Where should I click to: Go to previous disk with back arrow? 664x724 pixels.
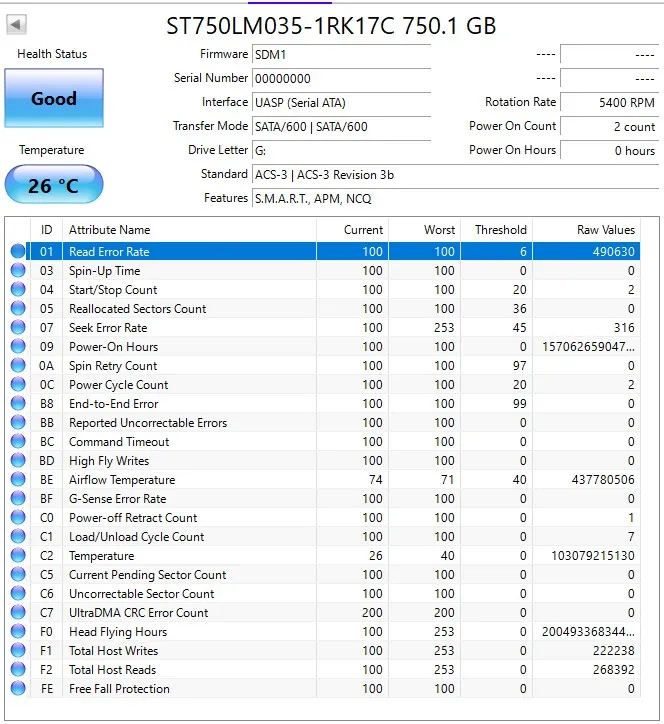click(x=16, y=24)
